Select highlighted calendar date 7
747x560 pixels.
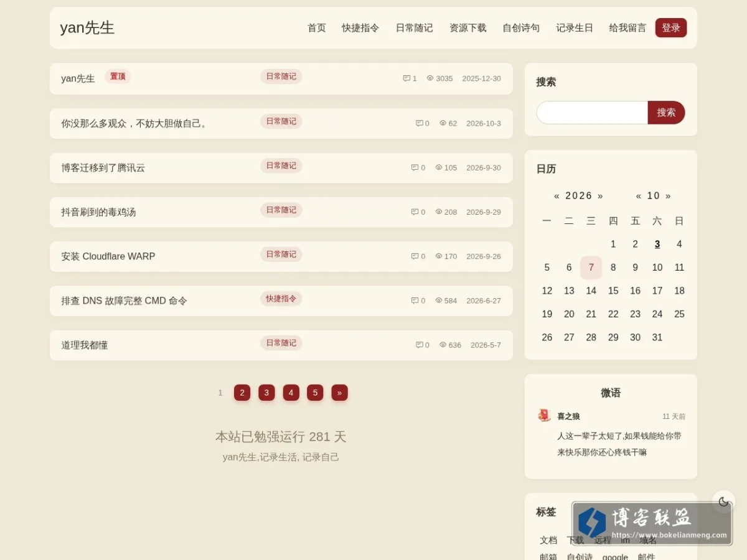coord(591,268)
